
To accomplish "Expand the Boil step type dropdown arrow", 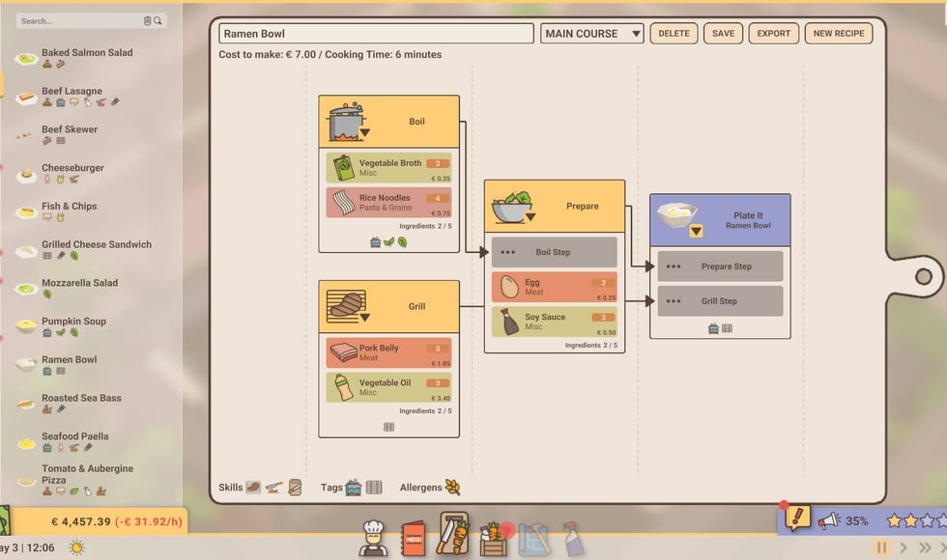I will tap(364, 133).
